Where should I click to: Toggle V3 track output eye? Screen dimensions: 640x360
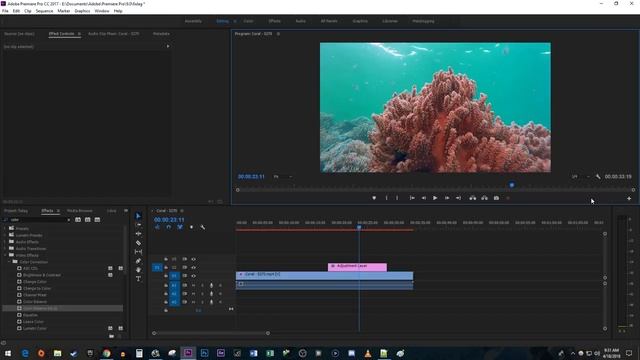coord(193,259)
